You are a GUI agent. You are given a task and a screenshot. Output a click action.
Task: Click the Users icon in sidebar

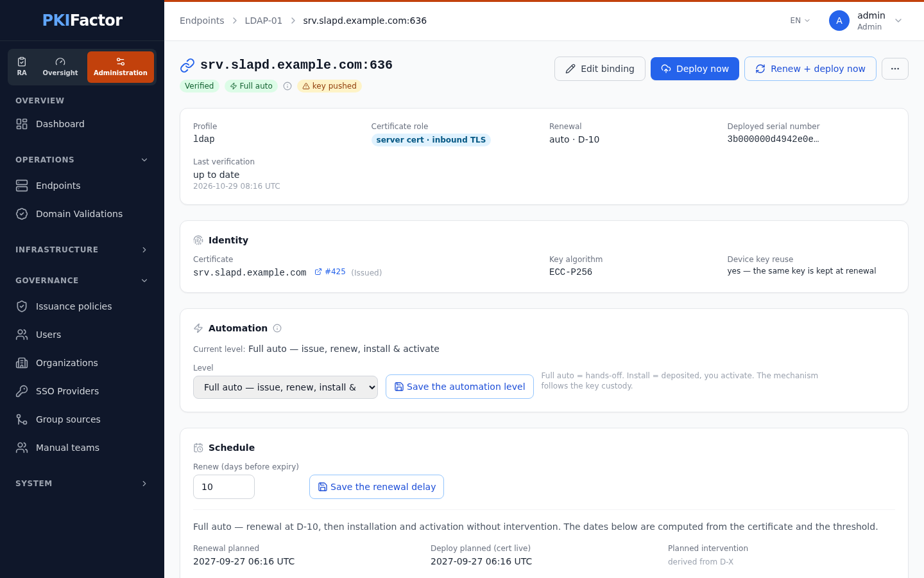point(22,335)
